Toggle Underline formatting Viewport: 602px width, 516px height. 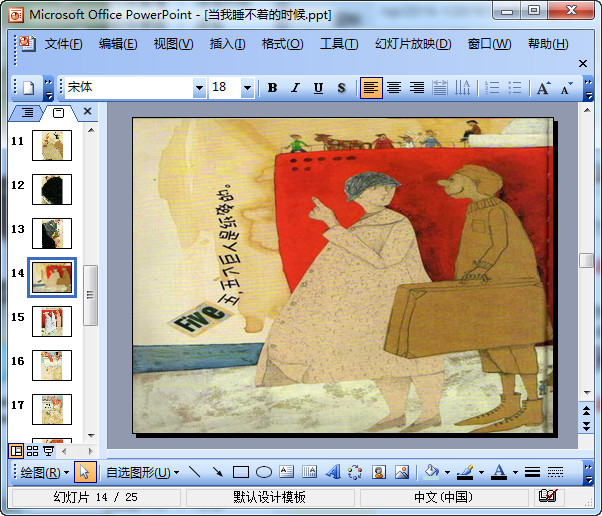pyautogui.click(x=318, y=88)
